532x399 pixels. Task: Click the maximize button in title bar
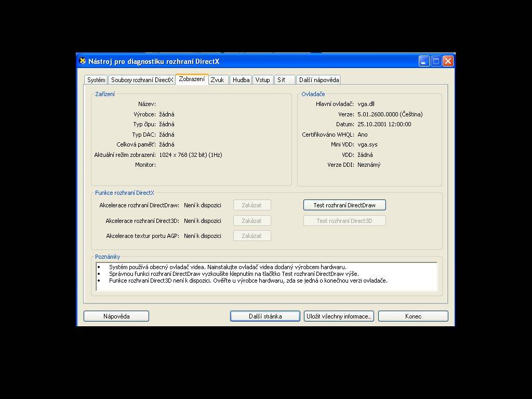pyautogui.click(x=436, y=61)
